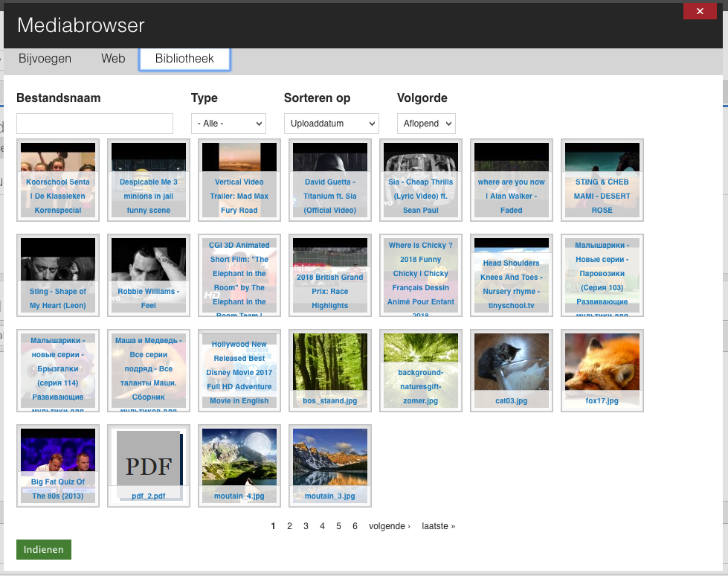Open the Volgorde order dropdown
Screen dimensions: 728x576
(x=426, y=124)
